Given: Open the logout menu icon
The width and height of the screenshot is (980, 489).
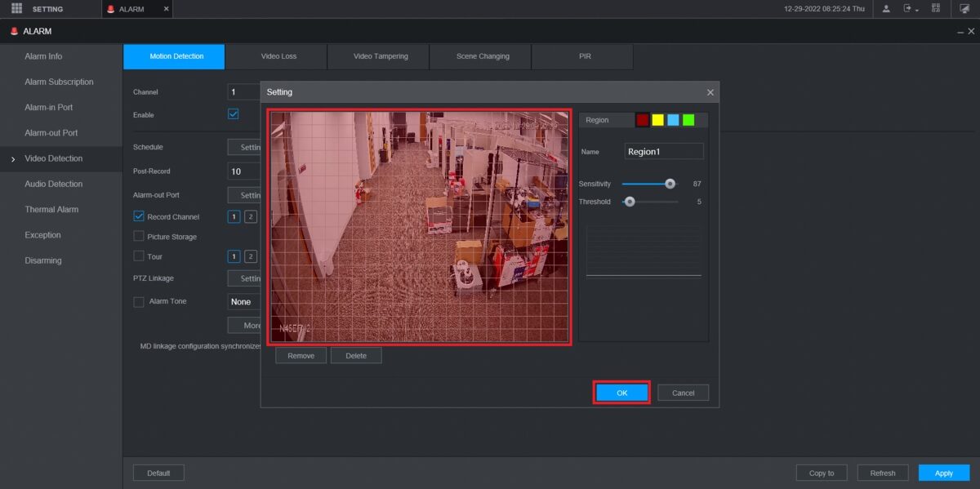Looking at the screenshot, I should click(x=909, y=9).
